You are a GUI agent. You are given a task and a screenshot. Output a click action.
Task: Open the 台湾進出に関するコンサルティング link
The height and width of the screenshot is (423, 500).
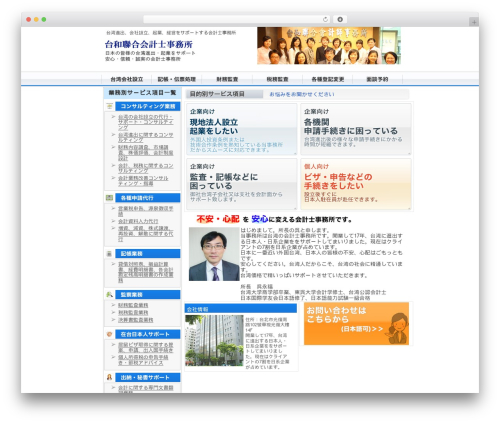(x=146, y=137)
